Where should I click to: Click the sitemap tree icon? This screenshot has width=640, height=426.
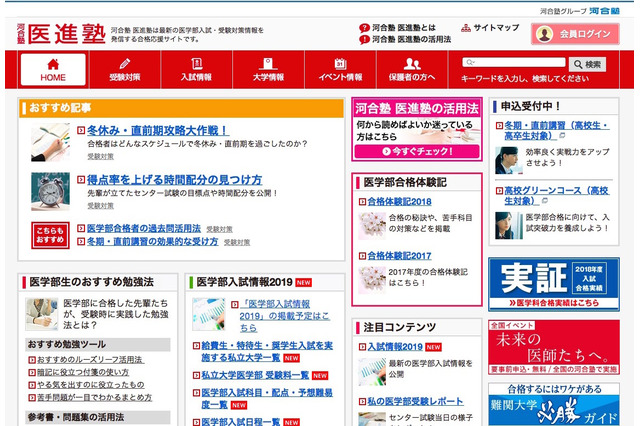coord(466,28)
